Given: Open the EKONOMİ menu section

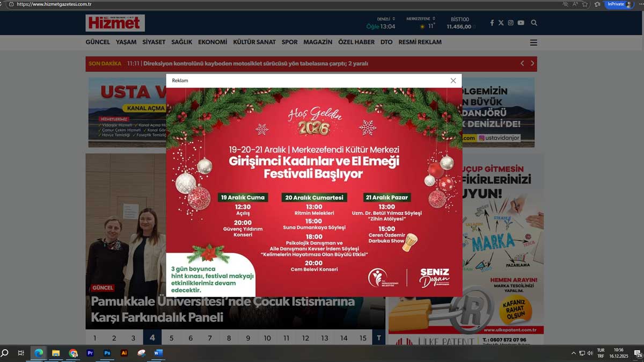Looking at the screenshot, I should 213,42.
